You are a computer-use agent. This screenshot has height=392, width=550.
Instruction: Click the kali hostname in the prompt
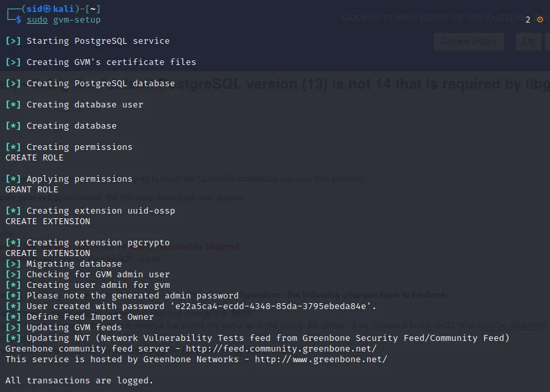[64, 9]
